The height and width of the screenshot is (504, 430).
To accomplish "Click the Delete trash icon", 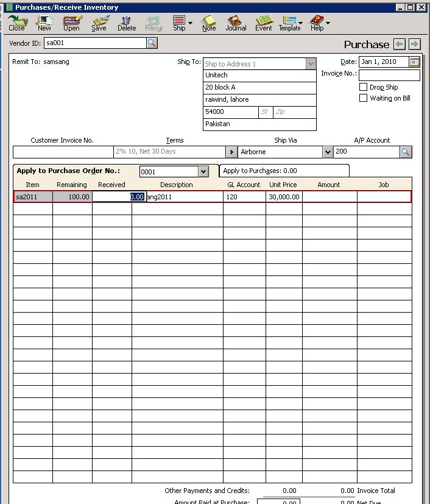I will tap(127, 23).
